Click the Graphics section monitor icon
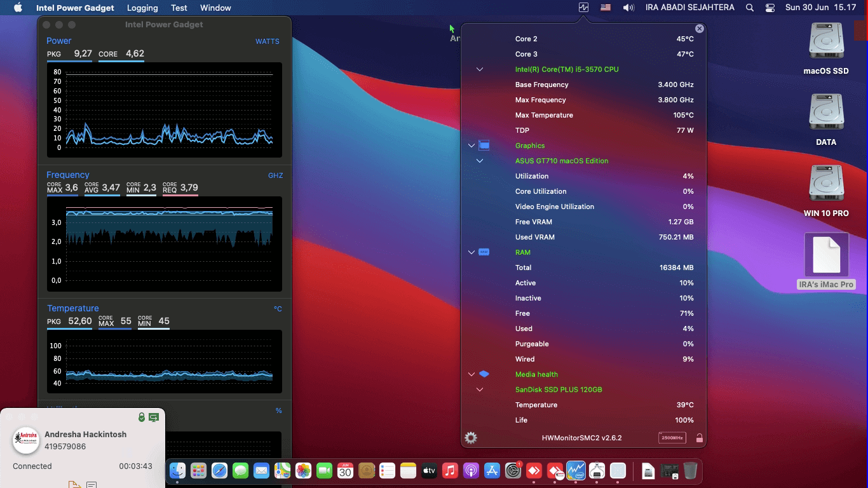This screenshot has height=488, width=868. point(484,146)
